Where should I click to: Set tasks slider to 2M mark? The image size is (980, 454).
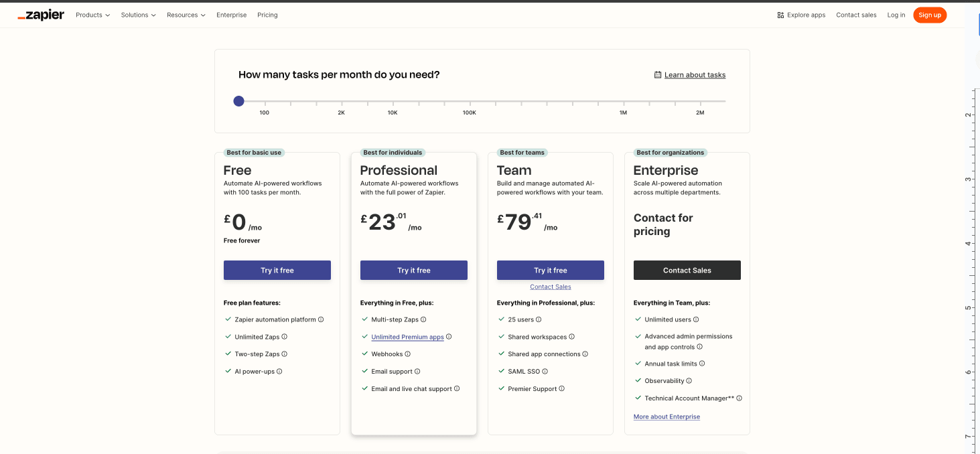(701, 102)
